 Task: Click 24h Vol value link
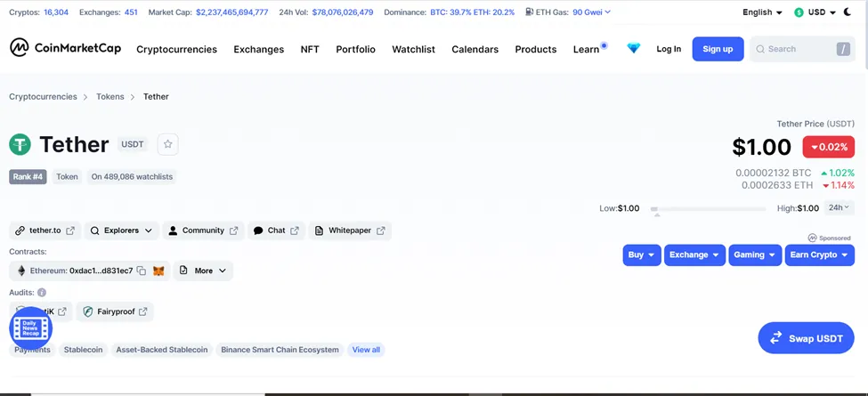click(343, 12)
